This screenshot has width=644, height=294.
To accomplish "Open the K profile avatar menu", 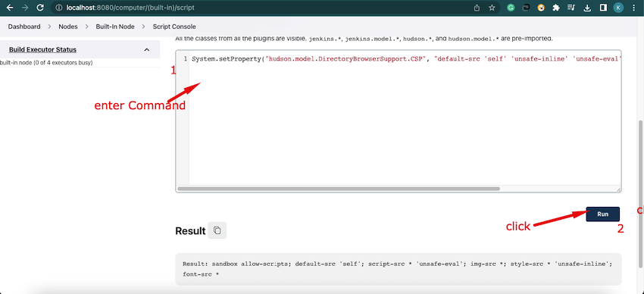I will coord(618,8).
